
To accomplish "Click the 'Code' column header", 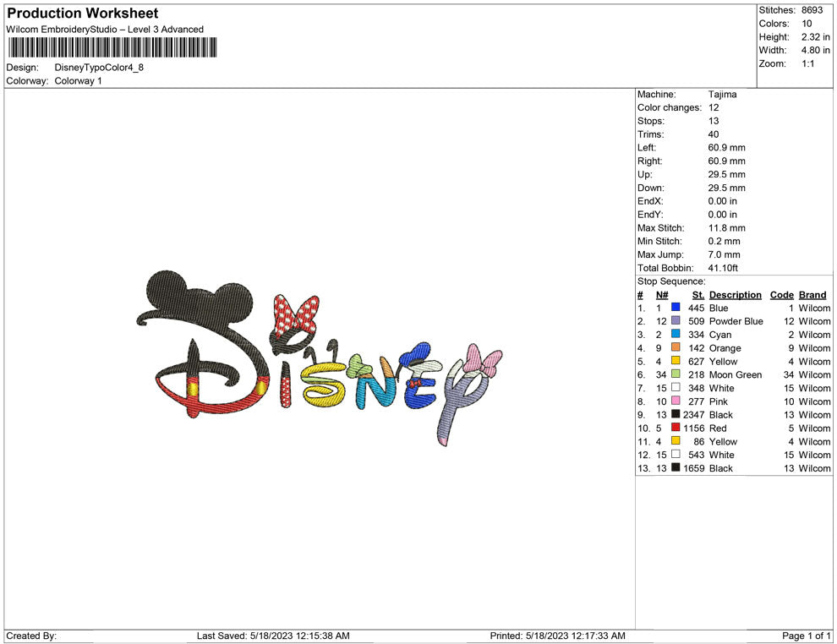I will [781, 294].
